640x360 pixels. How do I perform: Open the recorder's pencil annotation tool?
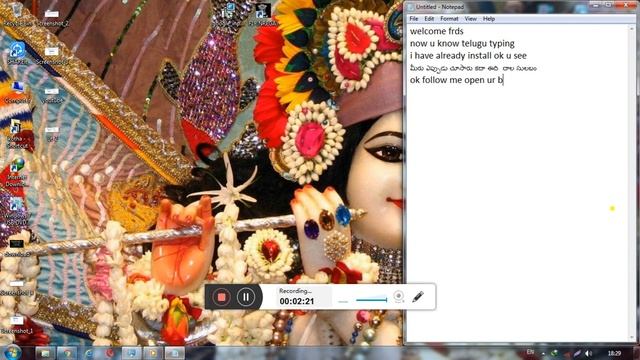click(418, 296)
